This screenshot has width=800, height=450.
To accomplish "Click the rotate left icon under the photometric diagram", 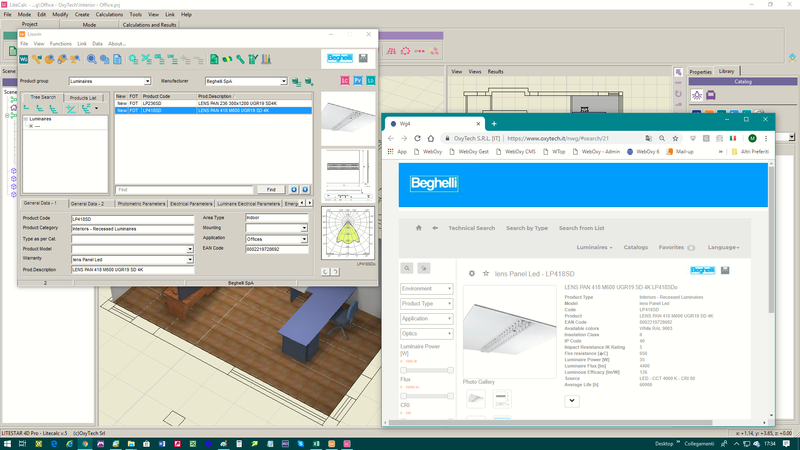I will click(x=325, y=272).
